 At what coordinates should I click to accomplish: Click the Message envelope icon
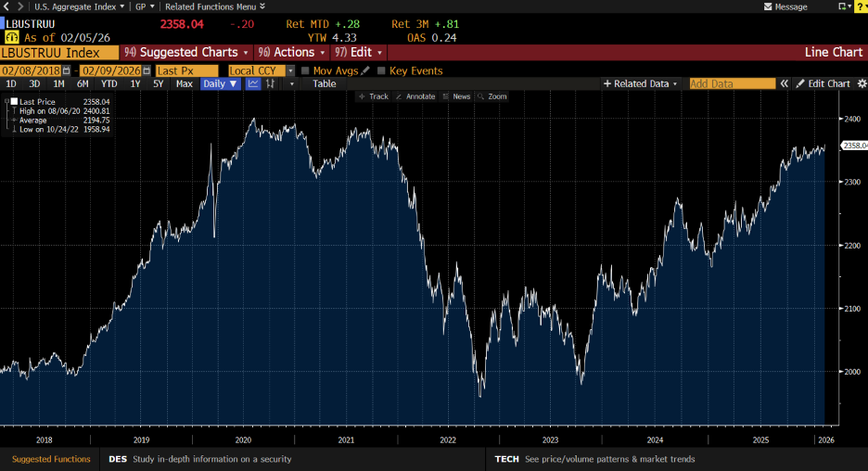pyautogui.click(x=768, y=6)
